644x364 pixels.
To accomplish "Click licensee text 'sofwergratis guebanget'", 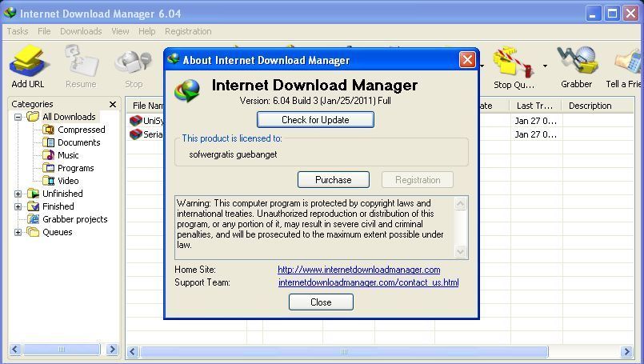I will (233, 154).
